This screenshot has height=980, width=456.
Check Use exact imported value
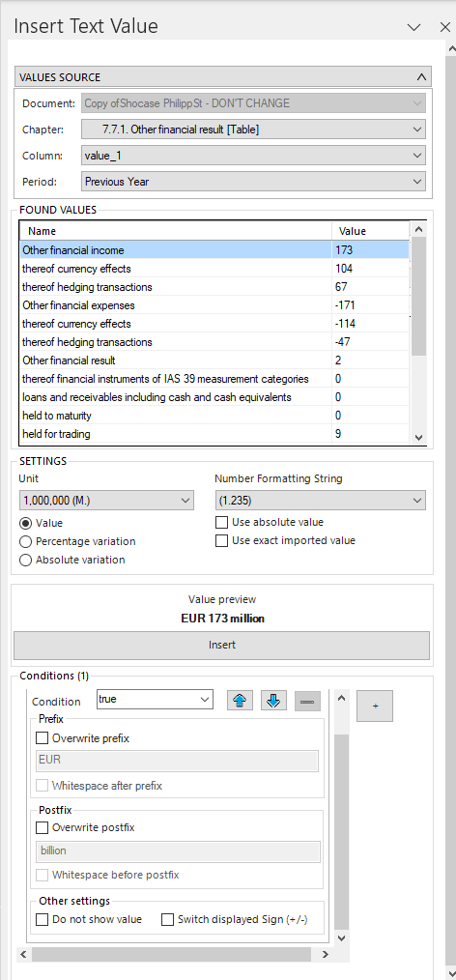tap(221, 540)
